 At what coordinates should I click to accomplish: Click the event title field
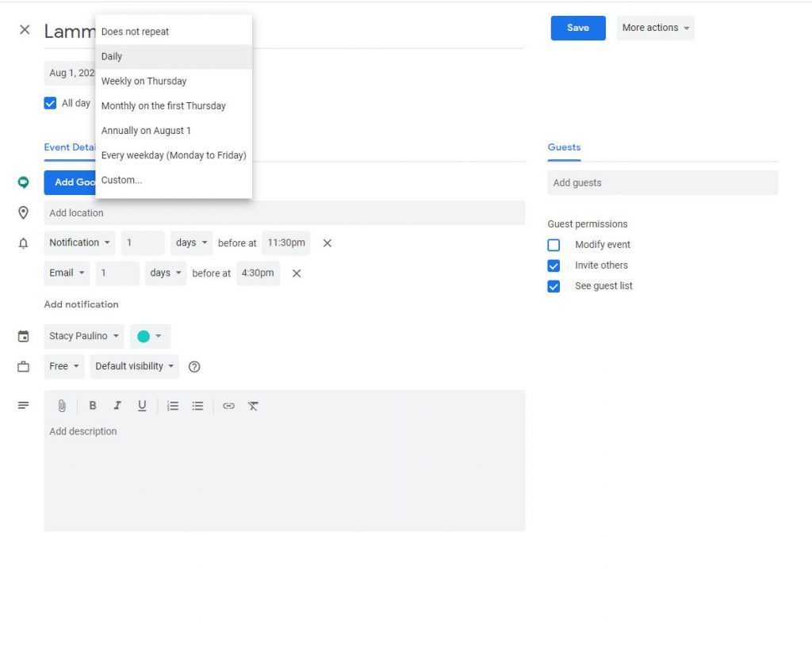coord(70,32)
